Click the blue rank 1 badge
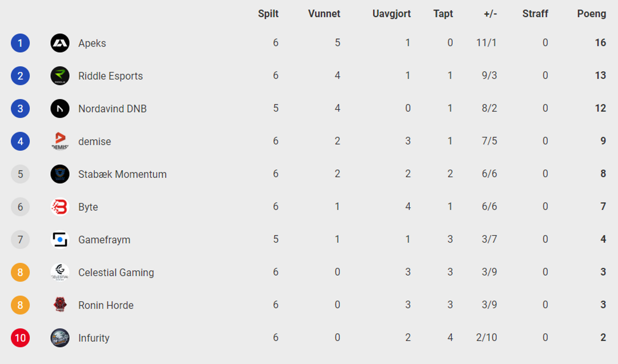Image resolution: width=618 pixels, height=364 pixels. (x=20, y=43)
